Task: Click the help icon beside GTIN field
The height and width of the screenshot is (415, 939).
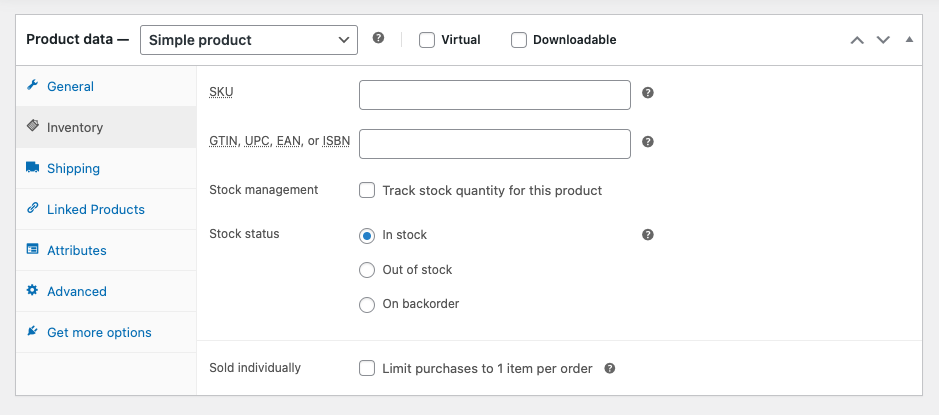Action: (648, 142)
